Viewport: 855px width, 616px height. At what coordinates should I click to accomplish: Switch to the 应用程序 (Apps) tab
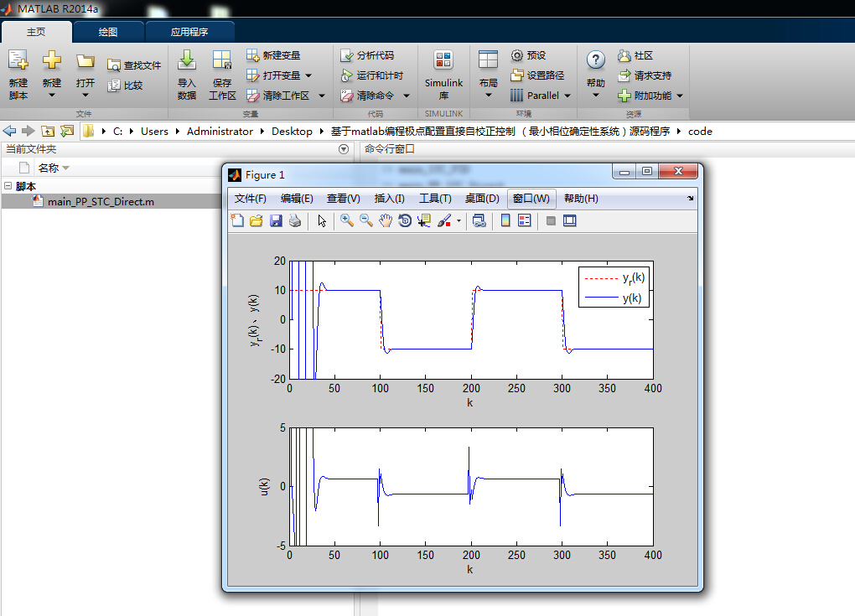(189, 32)
